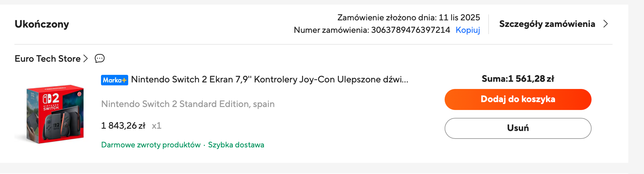Click the Szybka dostawa label
Image resolution: width=644 pixels, height=174 pixels.
click(236, 145)
